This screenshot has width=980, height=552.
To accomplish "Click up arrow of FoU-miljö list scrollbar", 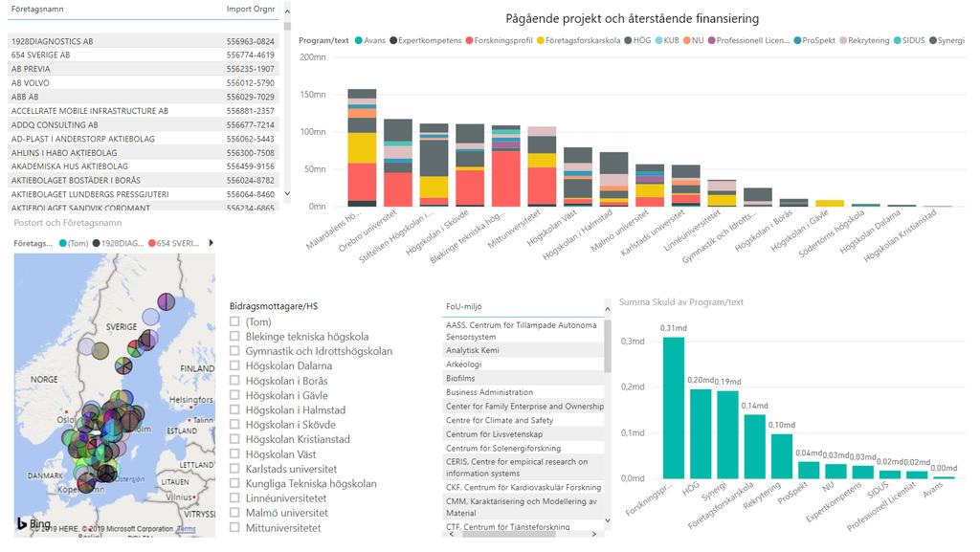I will click(608, 309).
